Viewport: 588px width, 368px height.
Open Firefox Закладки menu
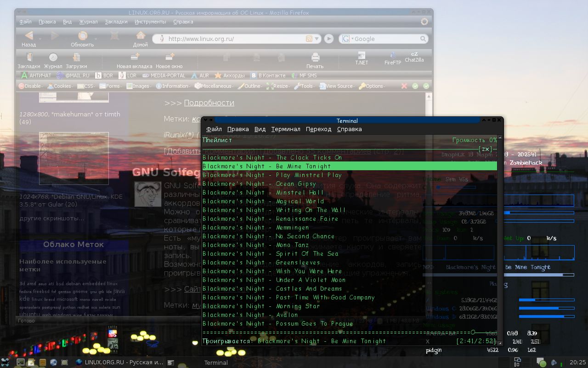[116, 22]
